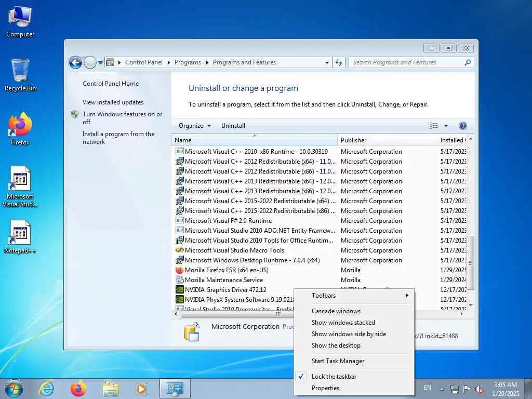This screenshot has height=399, width=532.
Task: Open taskbar Properties from context menu
Action: click(x=354, y=388)
